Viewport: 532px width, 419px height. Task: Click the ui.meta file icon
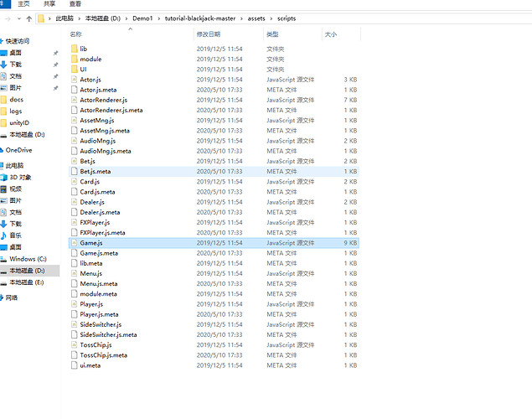tap(75, 365)
